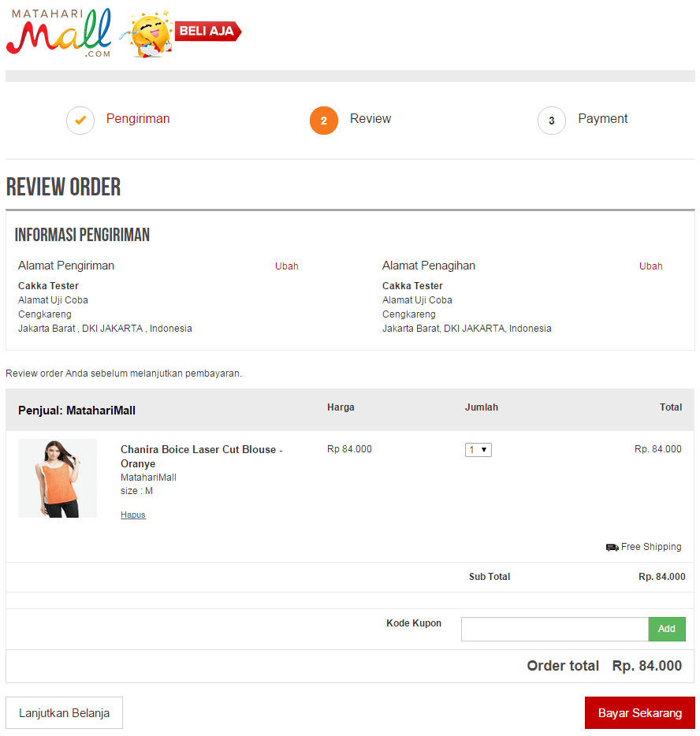This screenshot has width=700, height=736.
Task: Click the 'INFORMASI PENGIRIMAN' section heading
Action: coord(82,235)
